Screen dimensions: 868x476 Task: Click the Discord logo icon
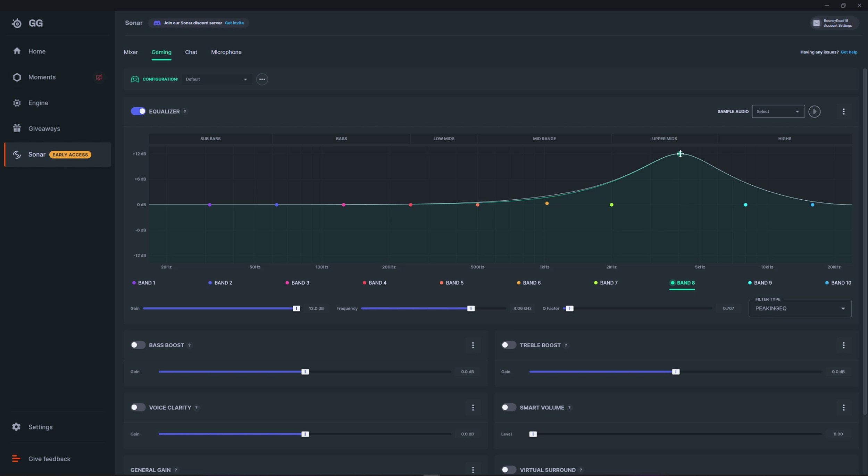pos(157,23)
